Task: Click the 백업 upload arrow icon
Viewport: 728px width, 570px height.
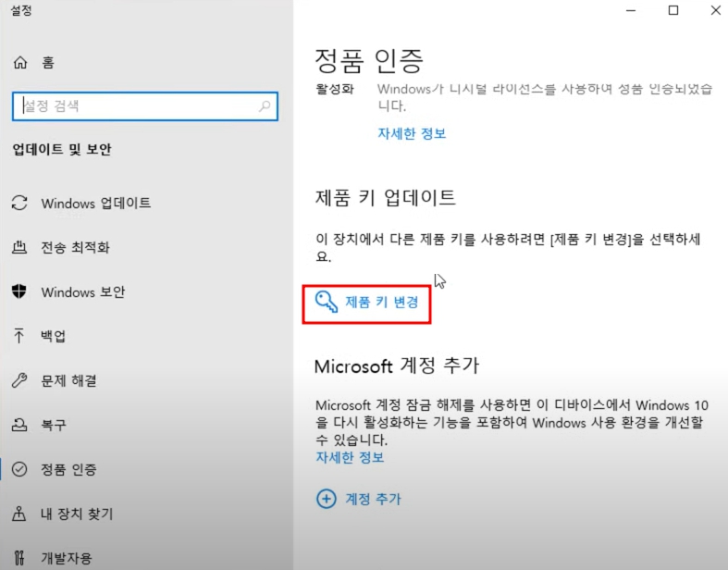Action: point(19,335)
